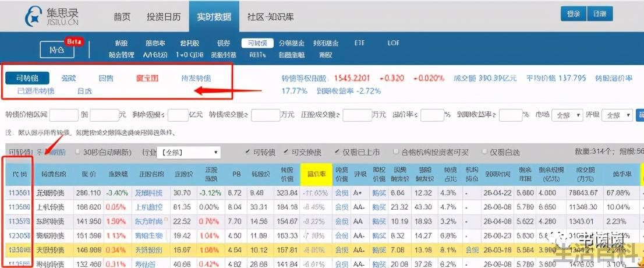Switch to the 回售 sub-tab
The width and height of the screenshot is (644, 268).
(x=106, y=78)
